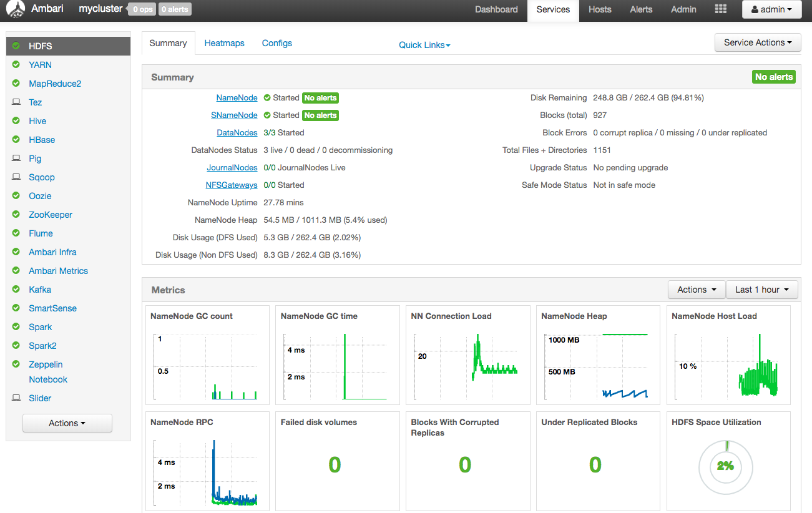Viewport: 812px width, 513px height.
Task: Change the Last 1 hour time range
Action: [x=762, y=290]
